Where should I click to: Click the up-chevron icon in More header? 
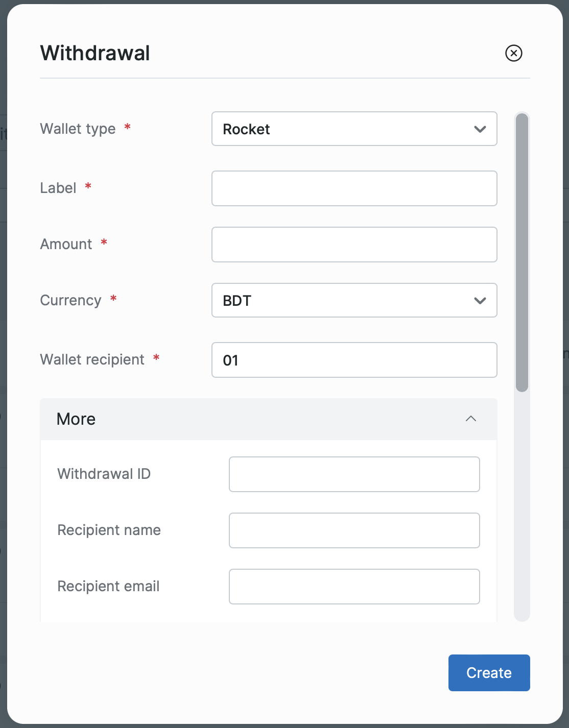471,419
